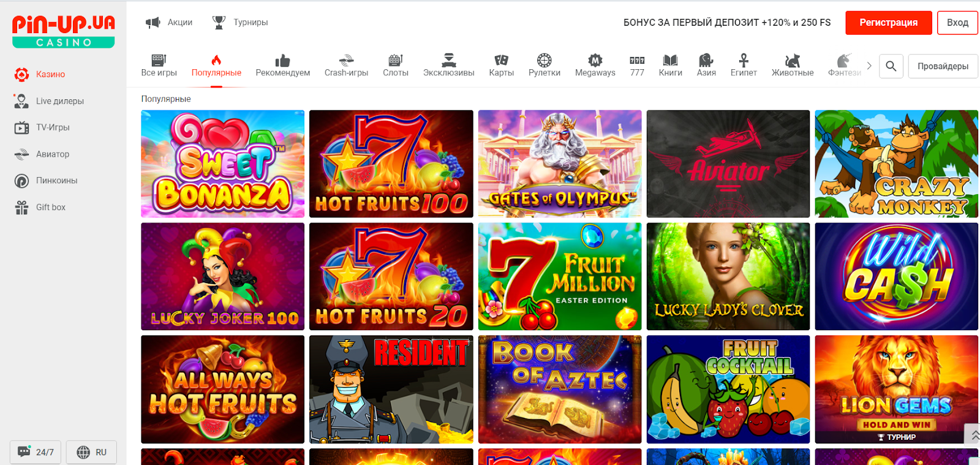Click the Акции megaphone icon
Screen dimensions: 980x465
(x=153, y=23)
